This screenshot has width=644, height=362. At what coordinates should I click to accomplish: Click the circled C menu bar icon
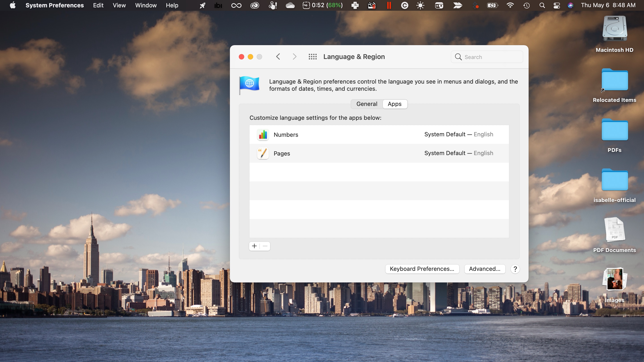(405, 5)
